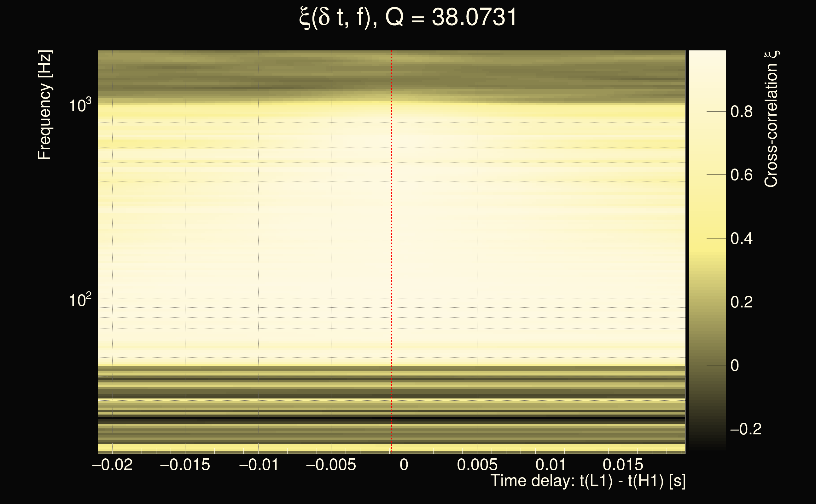Click the time delay x-axis label text
Image resolution: width=816 pixels, height=504 pixels.
(x=588, y=481)
